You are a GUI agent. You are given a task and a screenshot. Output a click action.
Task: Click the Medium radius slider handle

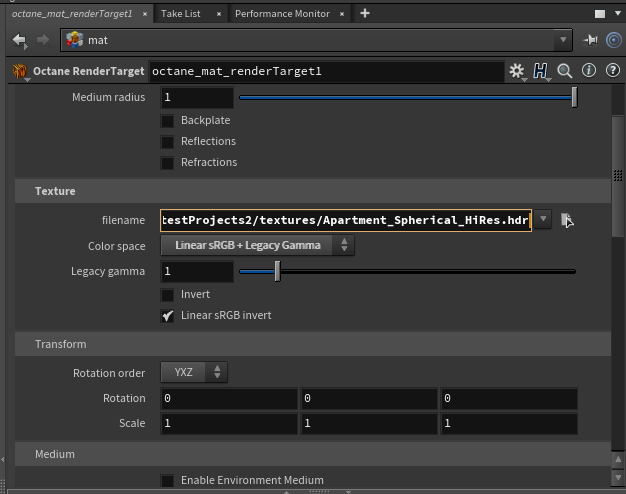point(574,97)
